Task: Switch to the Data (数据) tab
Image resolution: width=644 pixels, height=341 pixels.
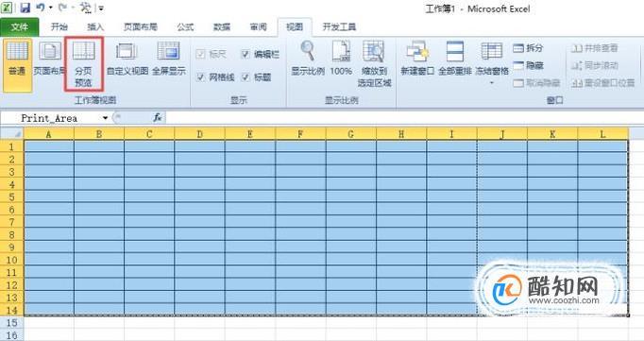Action: pos(222,27)
